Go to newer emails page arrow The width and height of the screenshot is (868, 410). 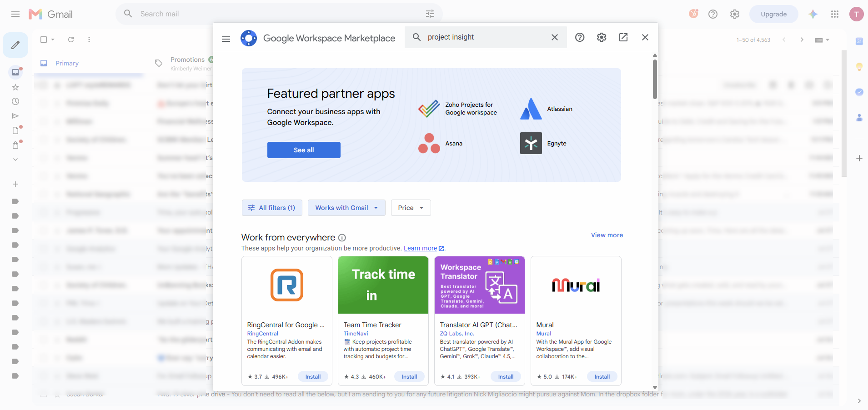coord(784,40)
